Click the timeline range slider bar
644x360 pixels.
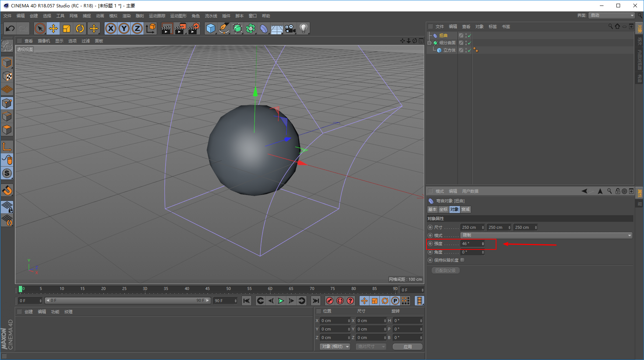click(128, 301)
